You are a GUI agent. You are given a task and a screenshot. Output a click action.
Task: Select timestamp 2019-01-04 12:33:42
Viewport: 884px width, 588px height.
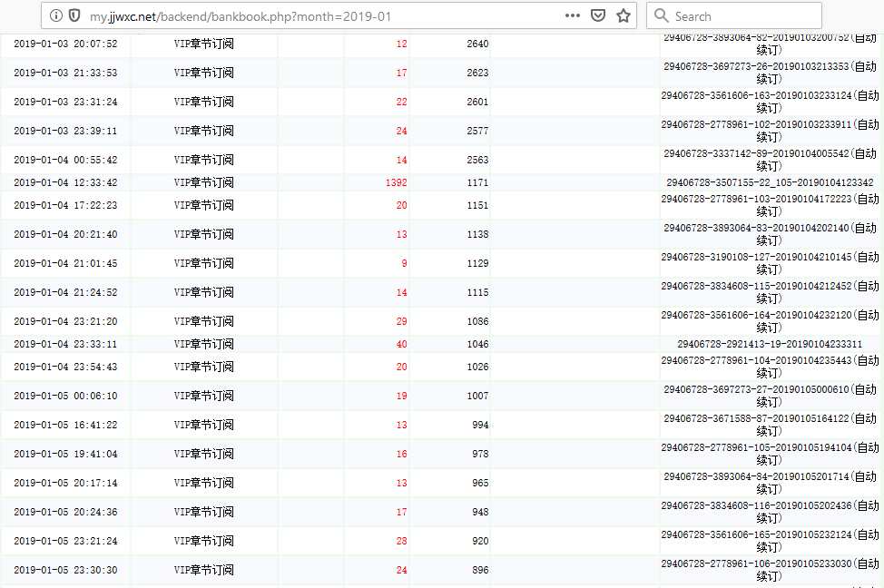pyautogui.click(x=65, y=182)
